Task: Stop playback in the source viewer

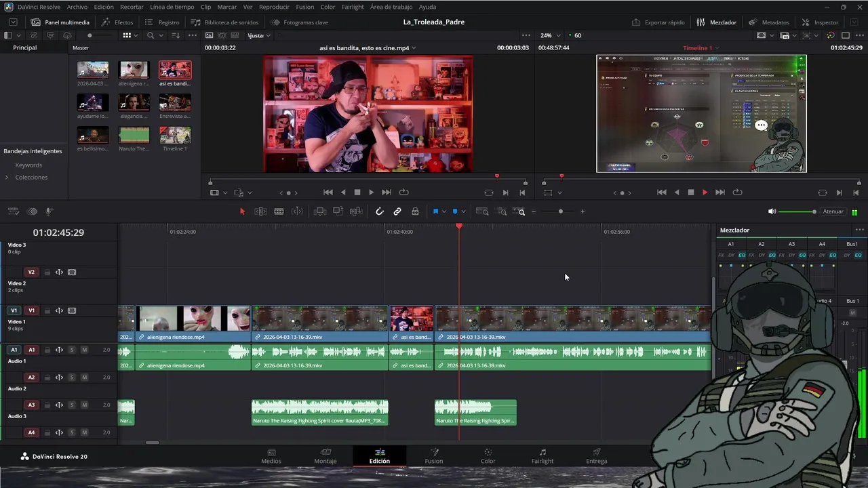Action: pos(357,192)
